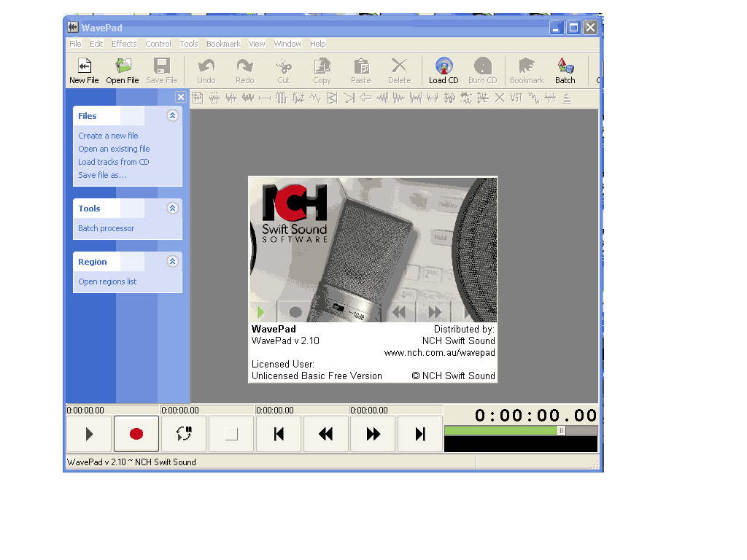The height and width of the screenshot is (560, 747).
Task: Open the Window menu
Action: [287, 44]
